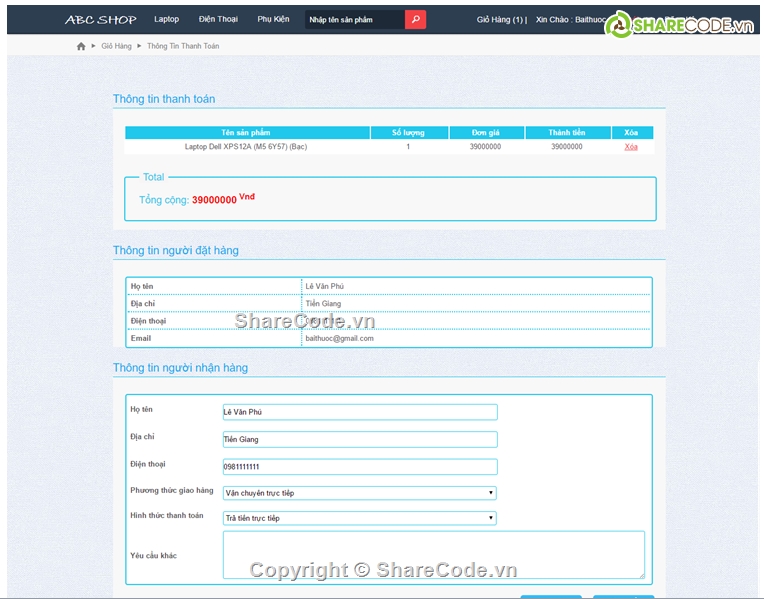This screenshot has height=599, width=764.
Task: Click the Điện thoại recipient input field
Action: [x=360, y=466]
